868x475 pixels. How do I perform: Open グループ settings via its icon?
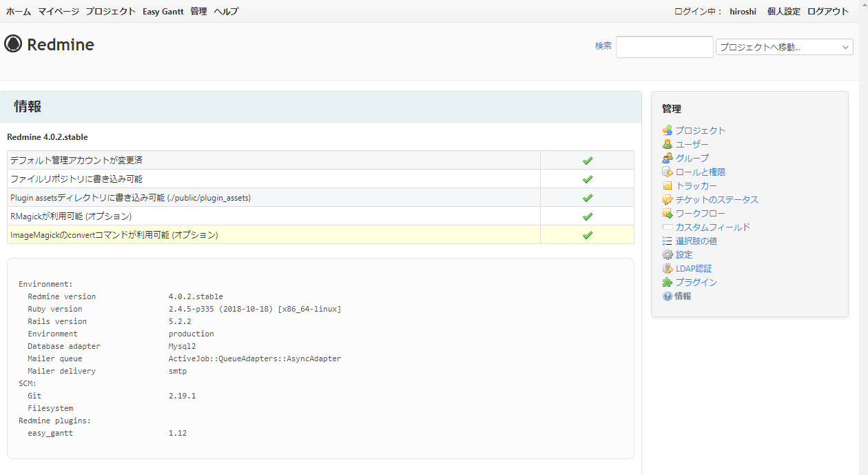[x=667, y=158]
